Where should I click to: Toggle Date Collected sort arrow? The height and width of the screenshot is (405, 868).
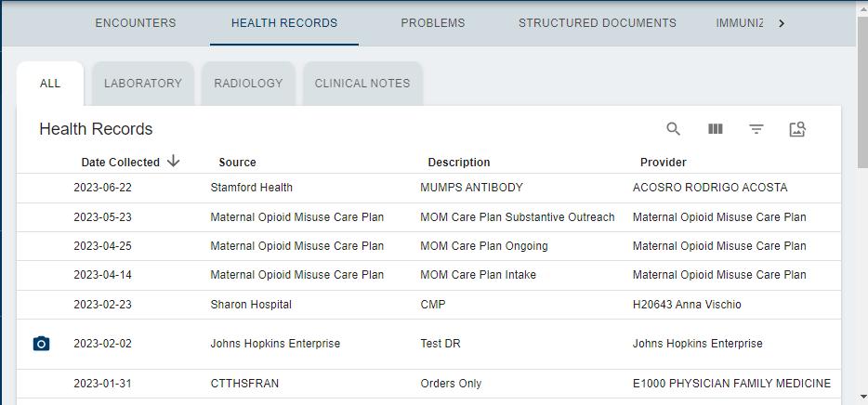tap(174, 162)
